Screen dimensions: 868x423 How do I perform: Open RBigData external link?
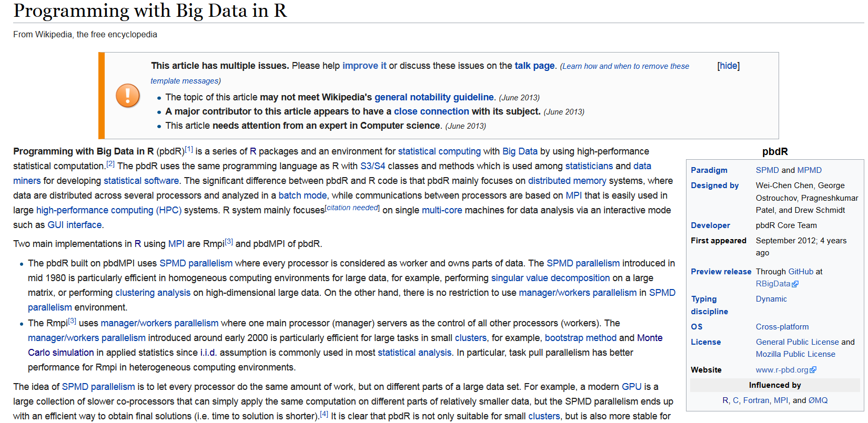(773, 284)
